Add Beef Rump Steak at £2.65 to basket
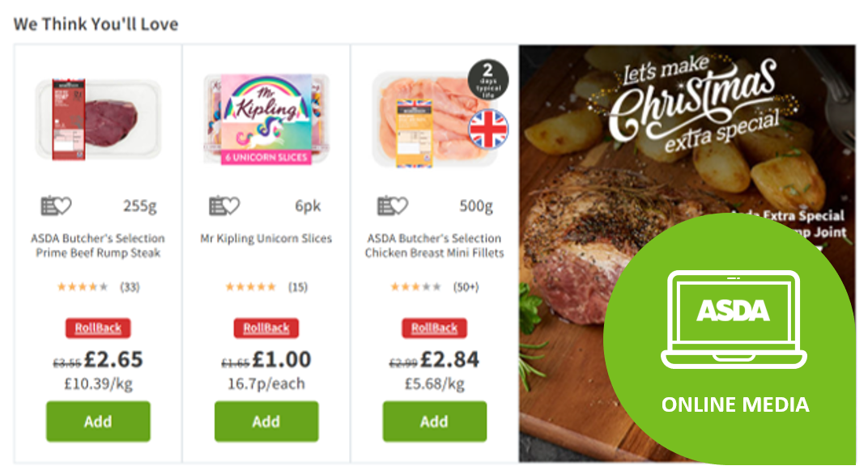 point(98,421)
